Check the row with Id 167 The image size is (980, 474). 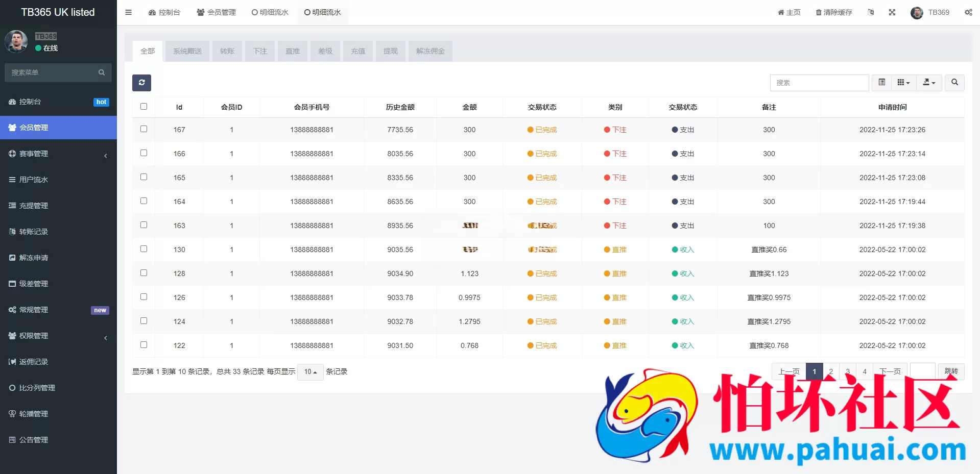click(x=144, y=129)
